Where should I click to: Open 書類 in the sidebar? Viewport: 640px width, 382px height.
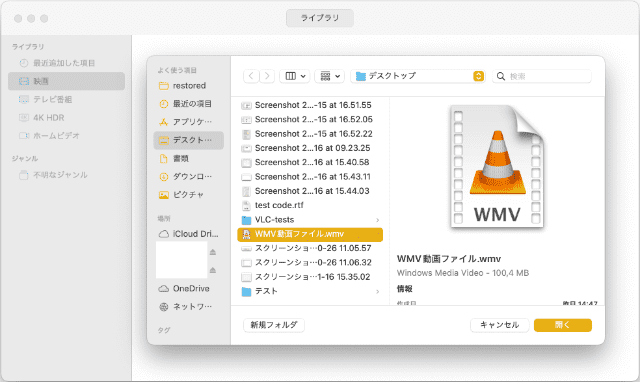(x=189, y=158)
